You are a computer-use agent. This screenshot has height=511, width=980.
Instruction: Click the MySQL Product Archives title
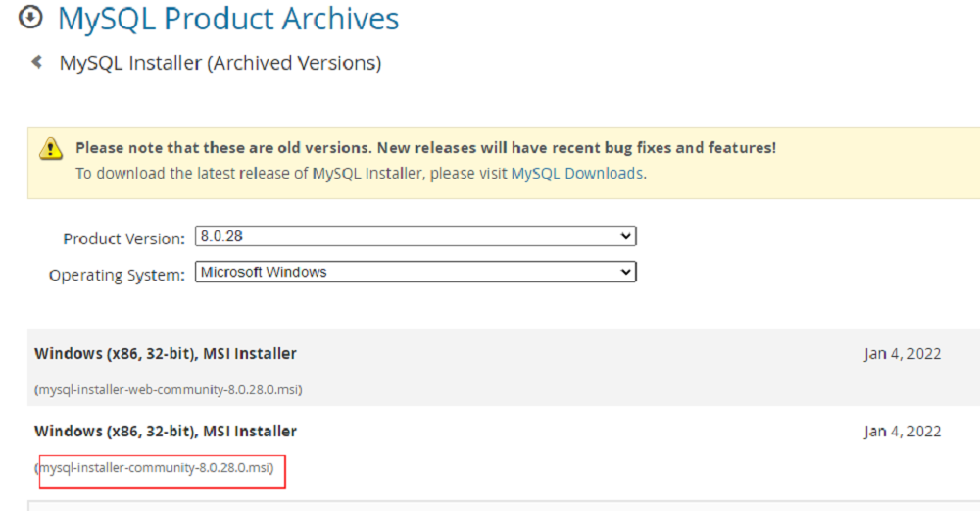click(228, 18)
